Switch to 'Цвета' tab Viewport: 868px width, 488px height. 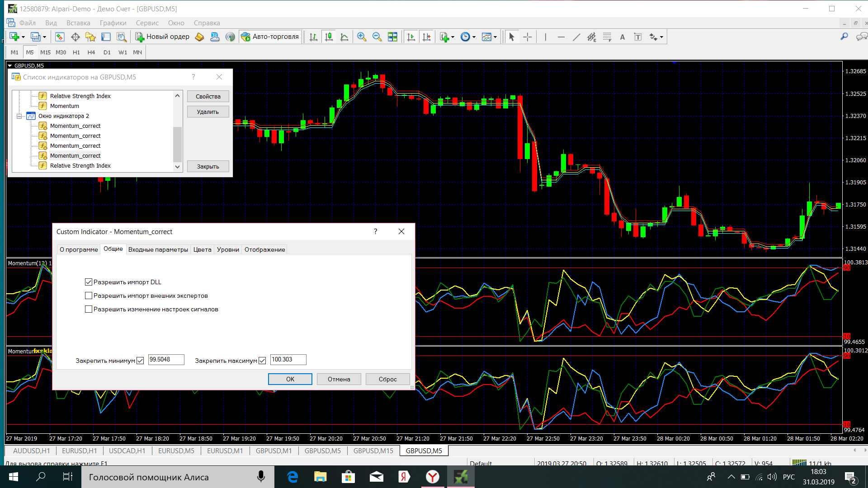pos(202,249)
